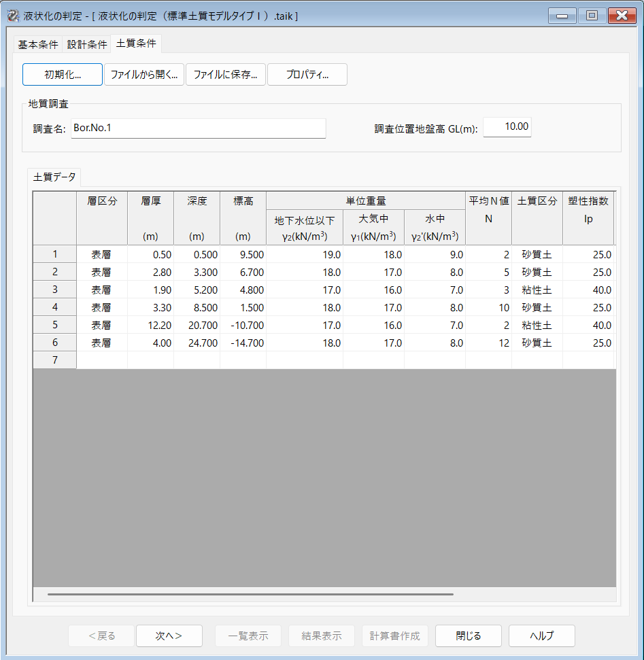
Task: Open the 設計条件 tab
Action: pyautogui.click(x=87, y=45)
